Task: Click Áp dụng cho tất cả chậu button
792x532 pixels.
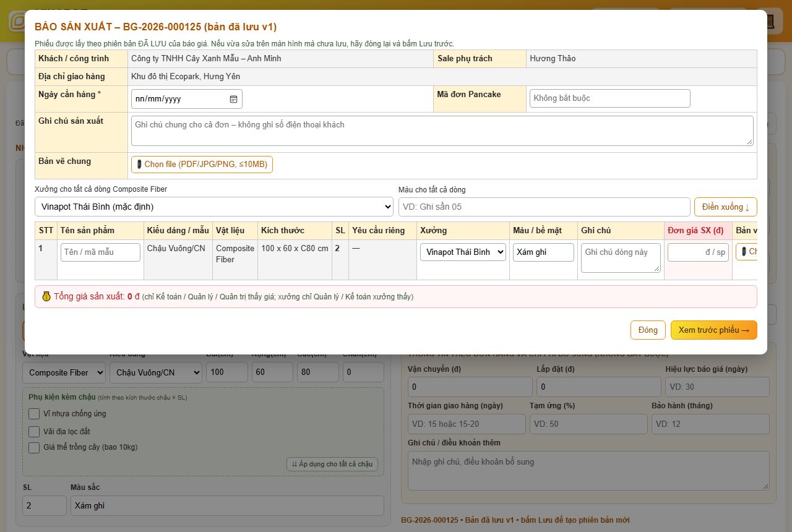Action: (x=332, y=464)
